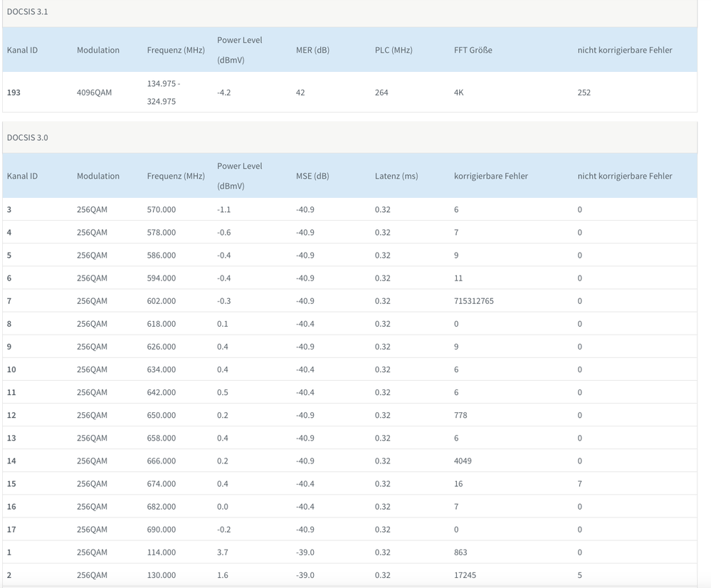Click the MSE (dB) column header
711x588 pixels.
312,176
